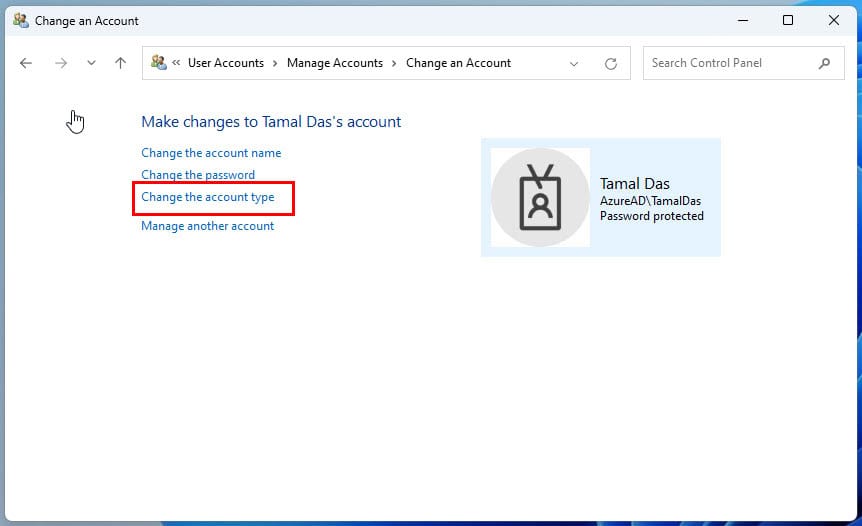862x526 pixels.
Task: Open User Accounts breadcrumb
Action: 226,63
